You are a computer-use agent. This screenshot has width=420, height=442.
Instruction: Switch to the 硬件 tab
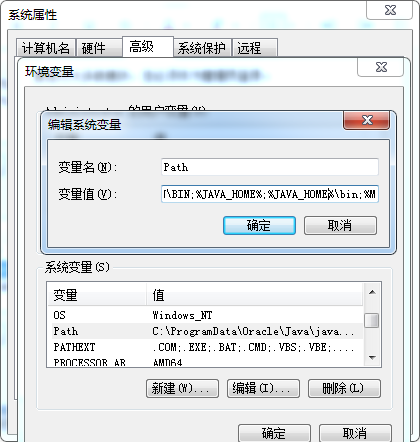[99, 48]
